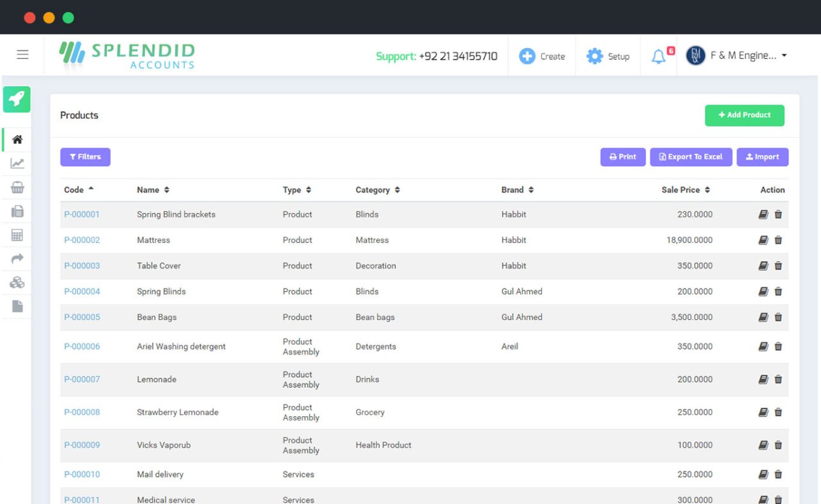Click the forward arrow icon in sidebar
This screenshot has height=504, width=821.
click(16, 258)
